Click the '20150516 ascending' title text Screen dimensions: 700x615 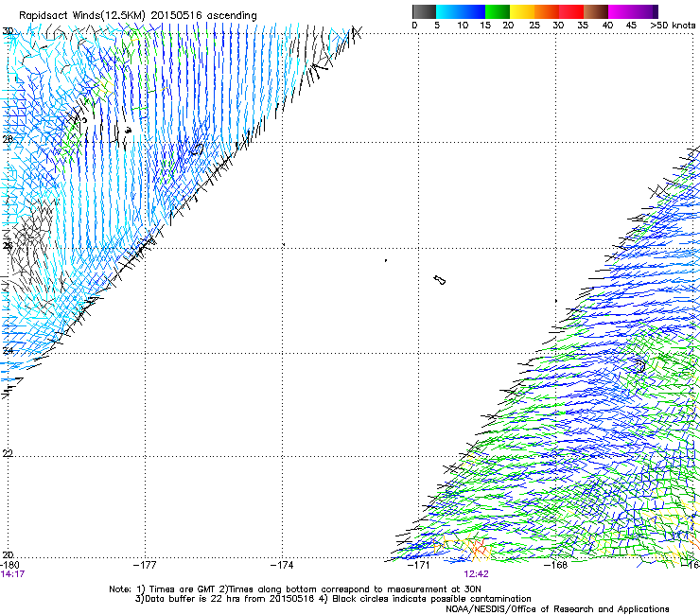[x=203, y=16]
